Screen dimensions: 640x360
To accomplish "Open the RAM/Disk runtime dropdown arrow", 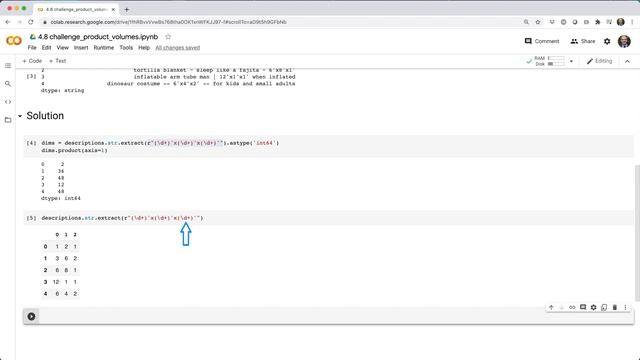I will click(x=571, y=61).
